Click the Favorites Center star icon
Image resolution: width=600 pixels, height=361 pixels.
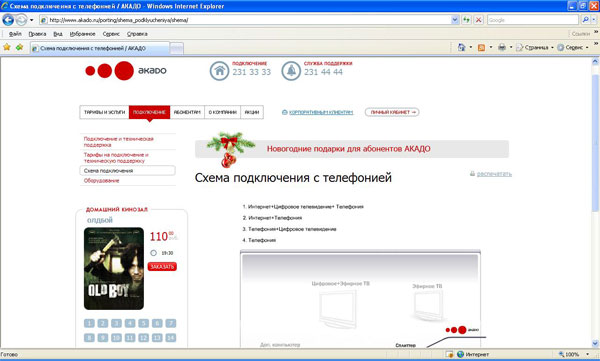[x=7, y=47]
